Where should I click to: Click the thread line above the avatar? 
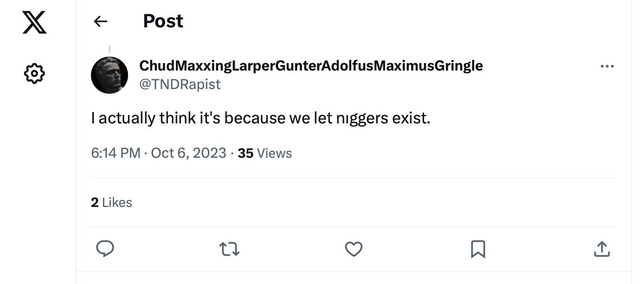(x=109, y=49)
